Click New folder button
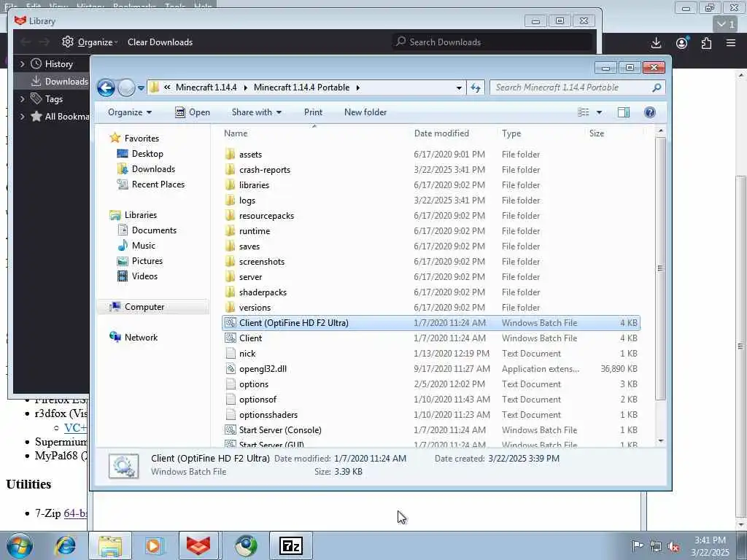This screenshot has height=560, width=747. click(365, 112)
